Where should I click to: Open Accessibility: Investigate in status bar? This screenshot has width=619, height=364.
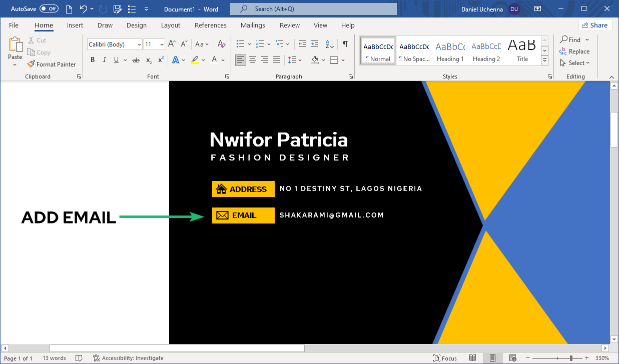pyautogui.click(x=128, y=358)
